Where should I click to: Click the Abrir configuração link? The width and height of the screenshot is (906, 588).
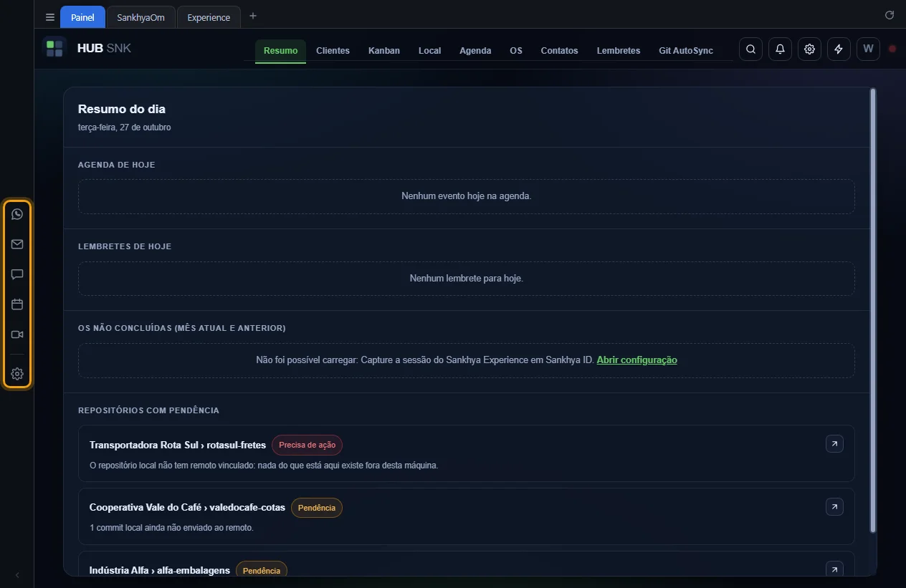point(636,360)
